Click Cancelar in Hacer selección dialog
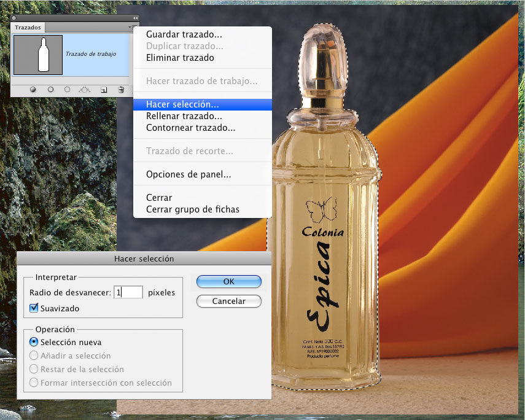The width and height of the screenshot is (525, 420). click(x=229, y=301)
